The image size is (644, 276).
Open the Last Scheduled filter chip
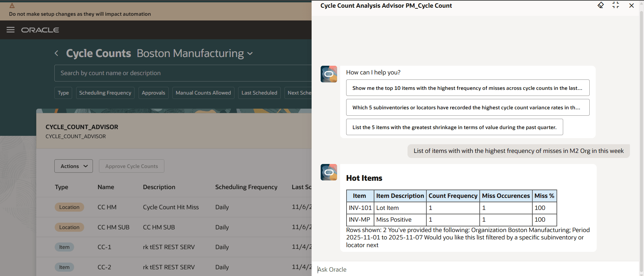click(259, 93)
